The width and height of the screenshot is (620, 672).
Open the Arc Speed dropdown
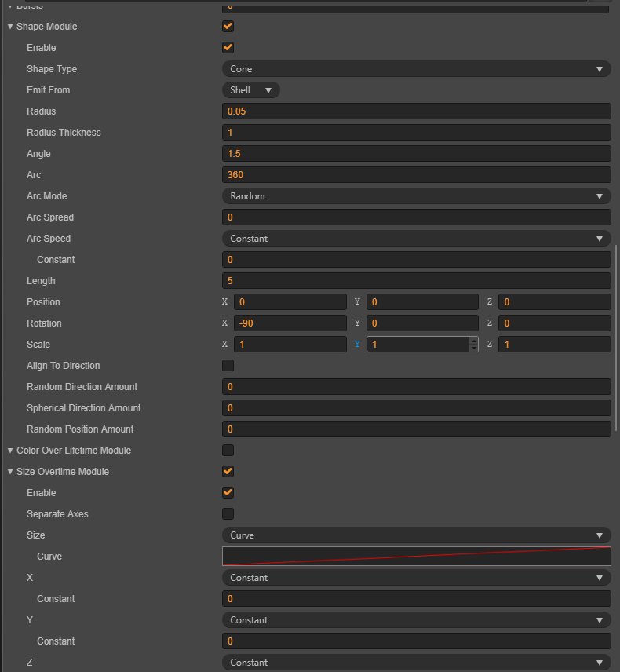point(416,239)
